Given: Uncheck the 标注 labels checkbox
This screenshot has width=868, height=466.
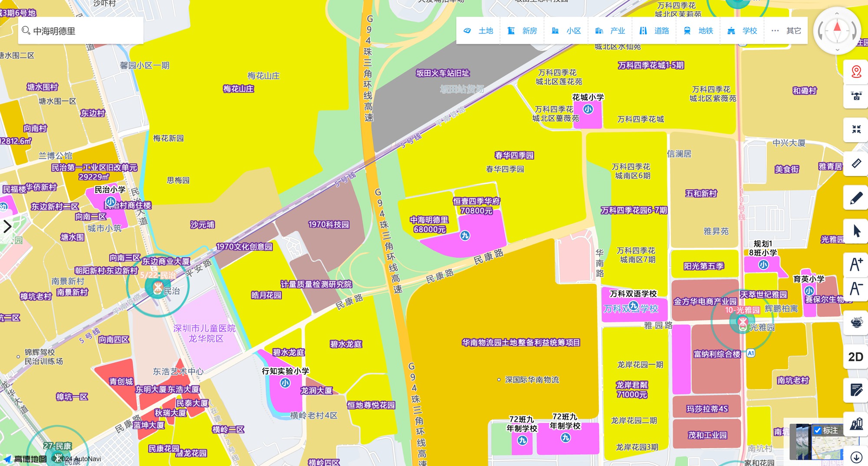Looking at the screenshot, I should pyautogui.click(x=818, y=430).
